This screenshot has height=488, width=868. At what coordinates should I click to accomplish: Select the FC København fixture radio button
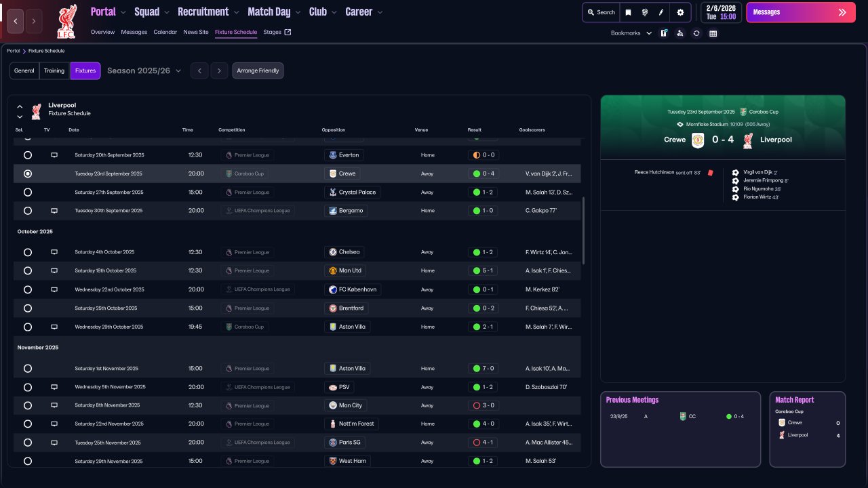[x=28, y=289]
